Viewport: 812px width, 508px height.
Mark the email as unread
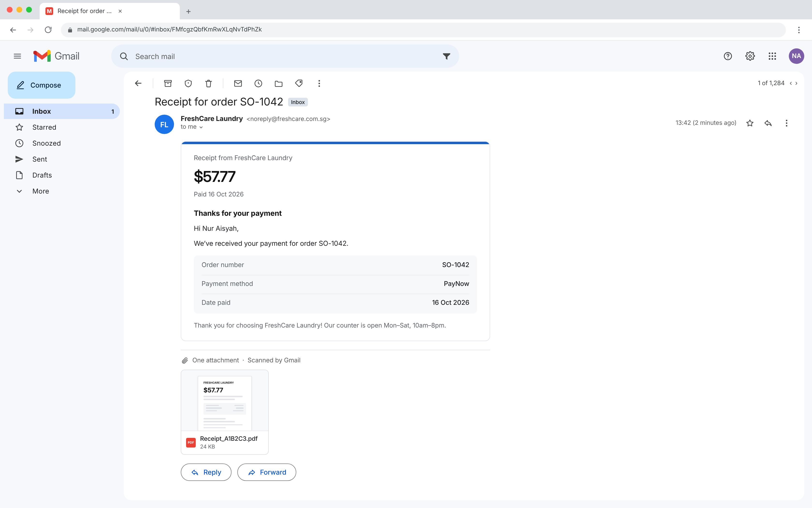pyautogui.click(x=238, y=83)
